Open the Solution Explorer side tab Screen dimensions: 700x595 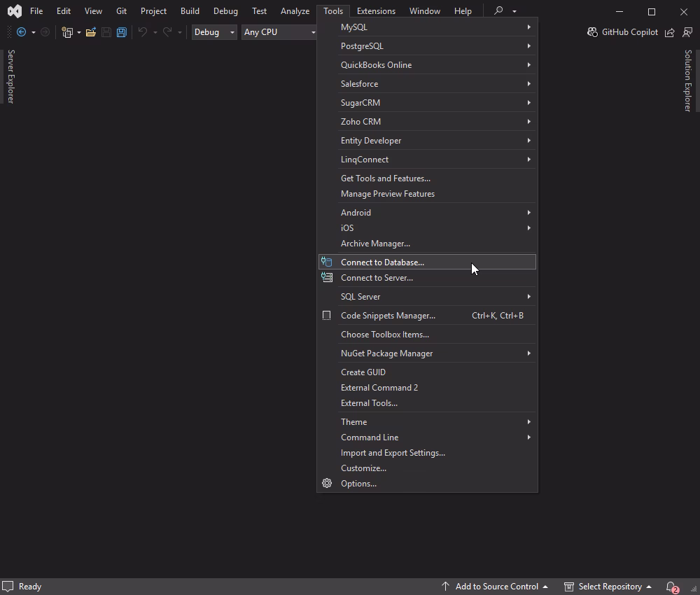(x=688, y=80)
